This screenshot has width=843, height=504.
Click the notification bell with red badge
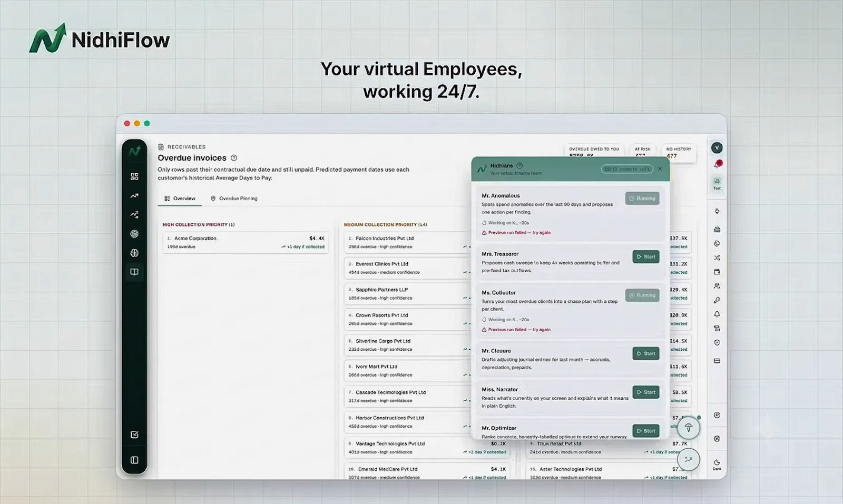pos(717,164)
